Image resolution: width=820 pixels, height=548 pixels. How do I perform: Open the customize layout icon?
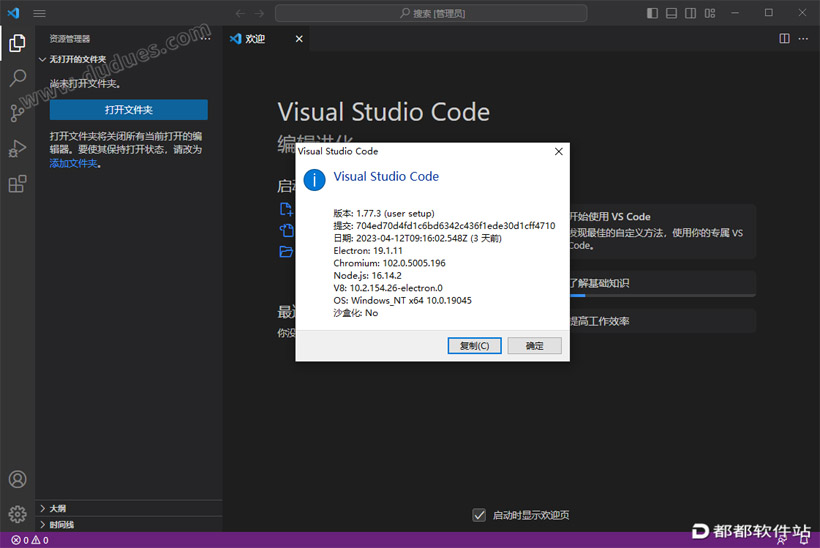(x=710, y=13)
